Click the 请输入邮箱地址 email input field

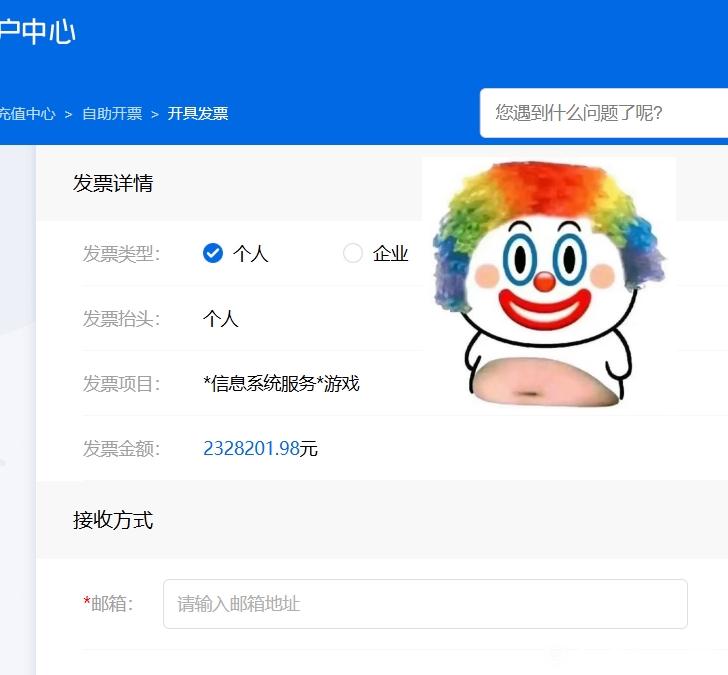(425, 604)
